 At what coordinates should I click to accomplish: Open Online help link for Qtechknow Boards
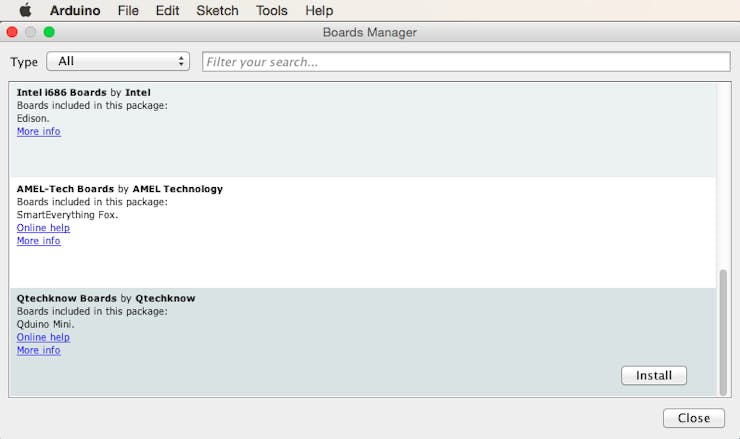[43, 338]
